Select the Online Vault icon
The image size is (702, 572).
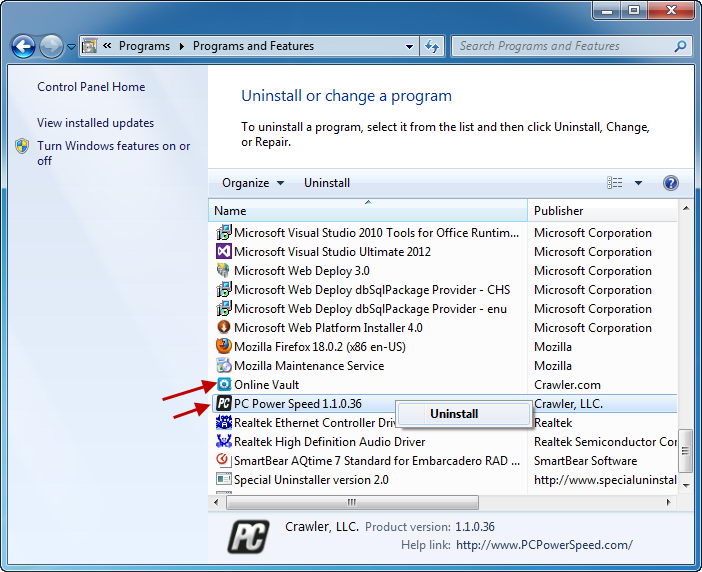(x=223, y=384)
